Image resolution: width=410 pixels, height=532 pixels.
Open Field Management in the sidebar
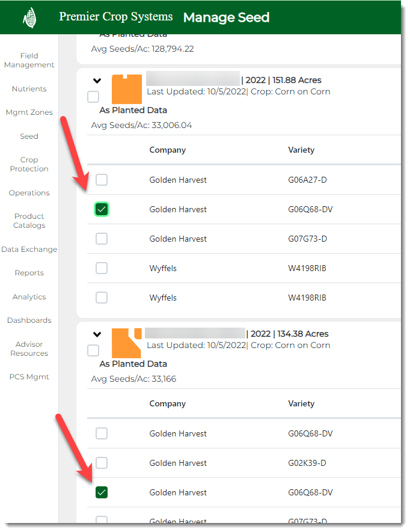pos(29,60)
